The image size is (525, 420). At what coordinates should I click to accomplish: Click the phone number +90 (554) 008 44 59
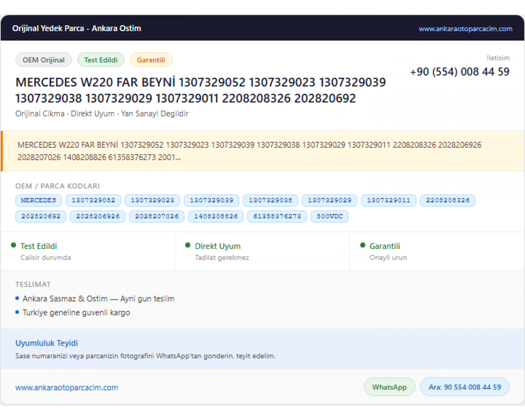(x=460, y=72)
